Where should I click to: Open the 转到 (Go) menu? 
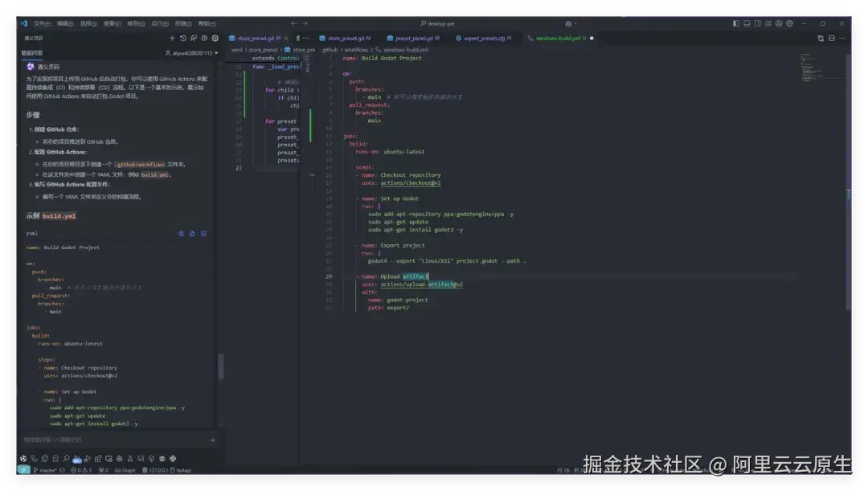[x=136, y=24]
